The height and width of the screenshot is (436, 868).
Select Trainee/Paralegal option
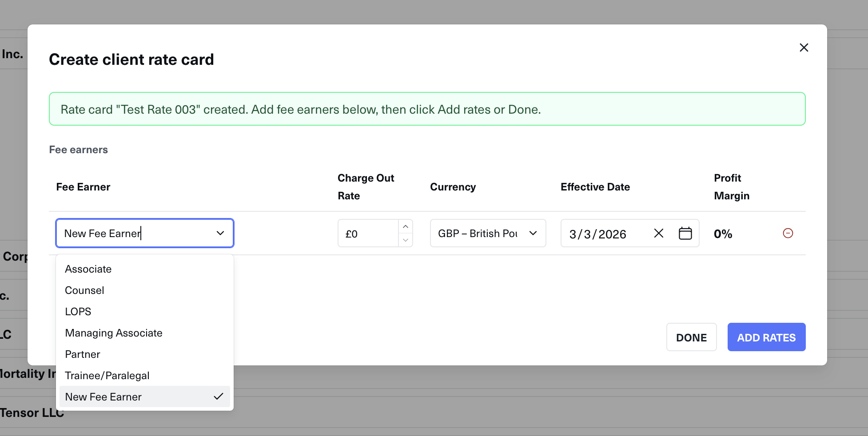click(x=107, y=376)
